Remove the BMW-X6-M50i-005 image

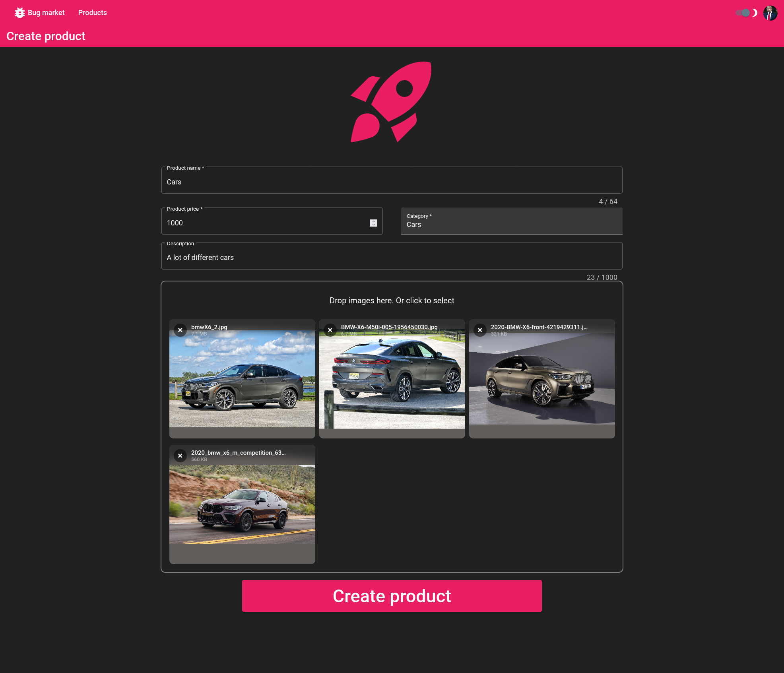tap(330, 330)
